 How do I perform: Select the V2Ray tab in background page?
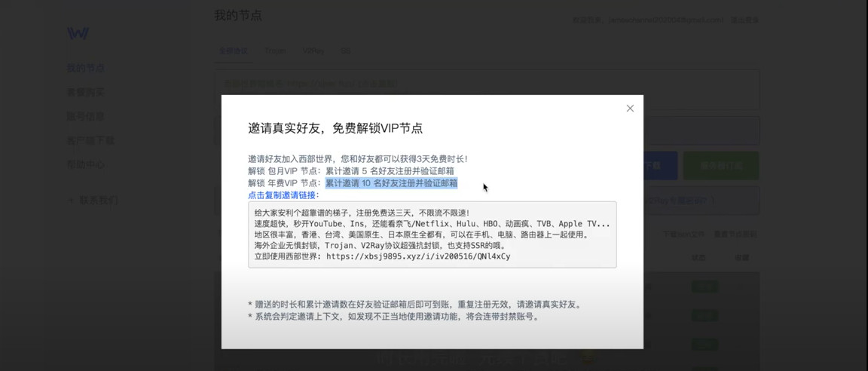click(x=313, y=51)
